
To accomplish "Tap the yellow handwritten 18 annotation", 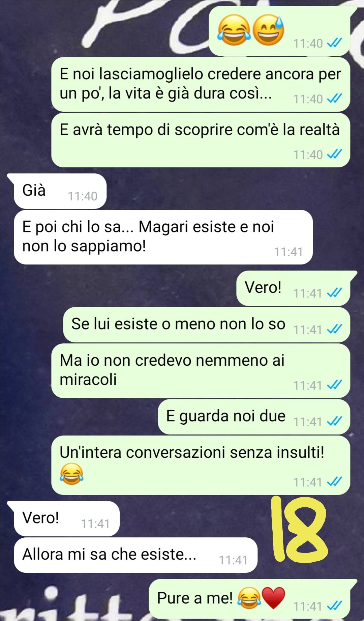I will 300,529.
